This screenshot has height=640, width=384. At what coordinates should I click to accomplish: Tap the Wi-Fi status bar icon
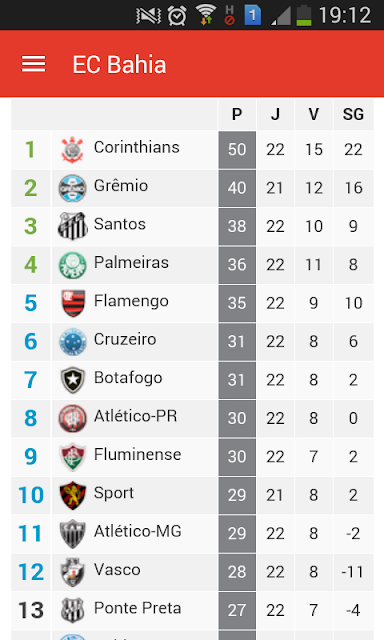click(206, 15)
